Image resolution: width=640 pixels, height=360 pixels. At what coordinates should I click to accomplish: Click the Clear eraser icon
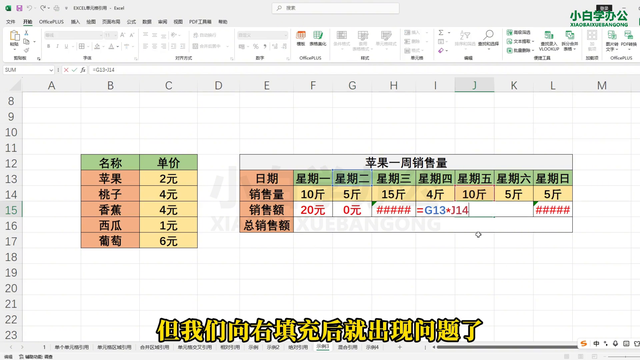441,51
